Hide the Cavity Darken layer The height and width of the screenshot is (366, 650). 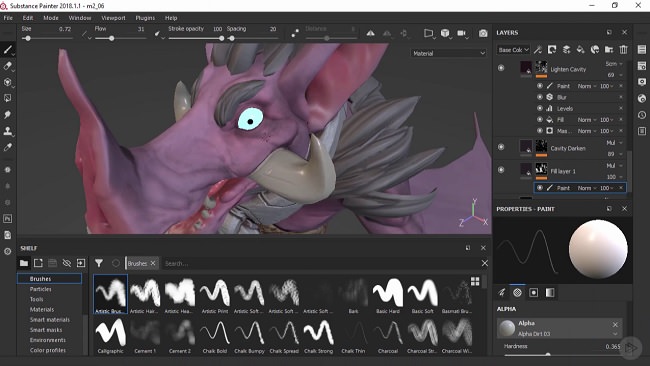click(501, 147)
